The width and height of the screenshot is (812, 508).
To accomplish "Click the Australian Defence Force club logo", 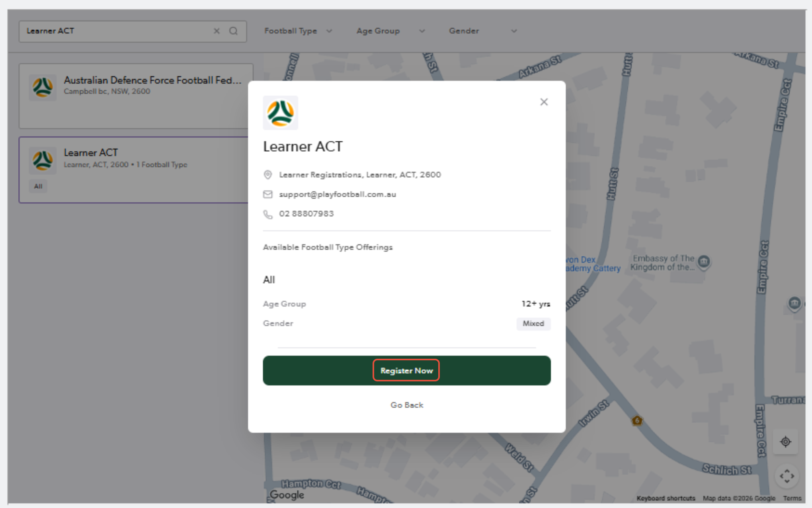I will (x=42, y=87).
